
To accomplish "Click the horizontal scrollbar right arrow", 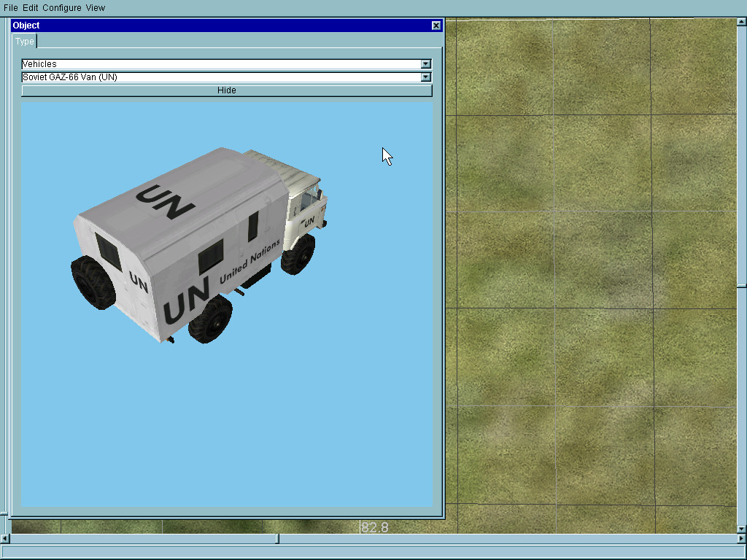I will tap(742, 539).
